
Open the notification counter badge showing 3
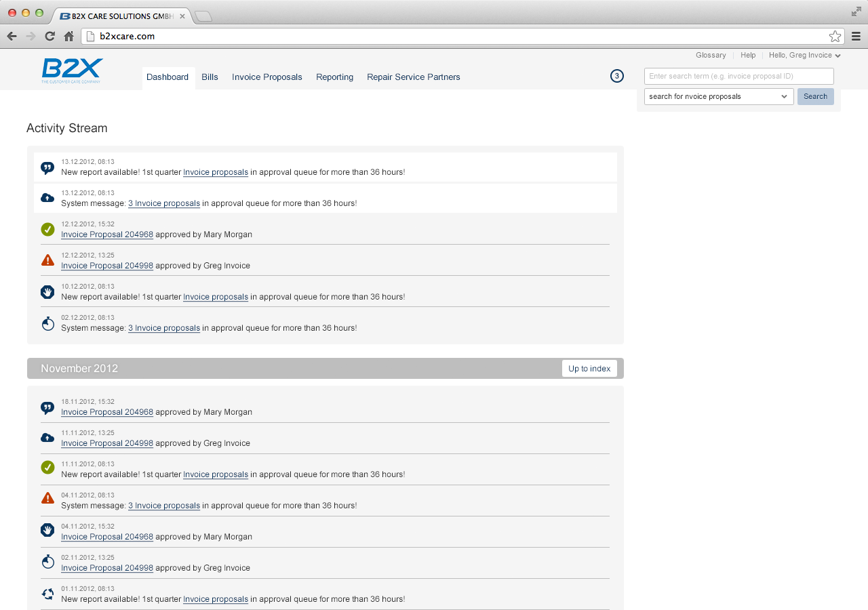[x=616, y=76]
